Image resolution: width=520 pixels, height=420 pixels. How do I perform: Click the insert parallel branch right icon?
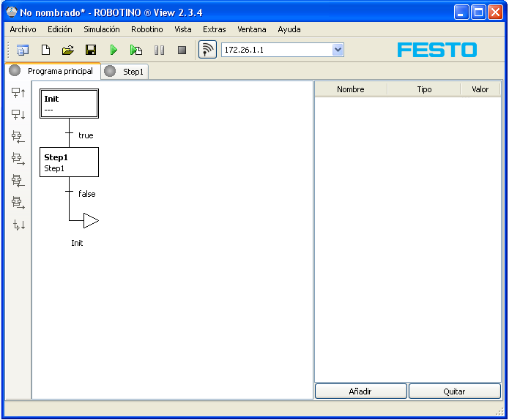(18, 203)
